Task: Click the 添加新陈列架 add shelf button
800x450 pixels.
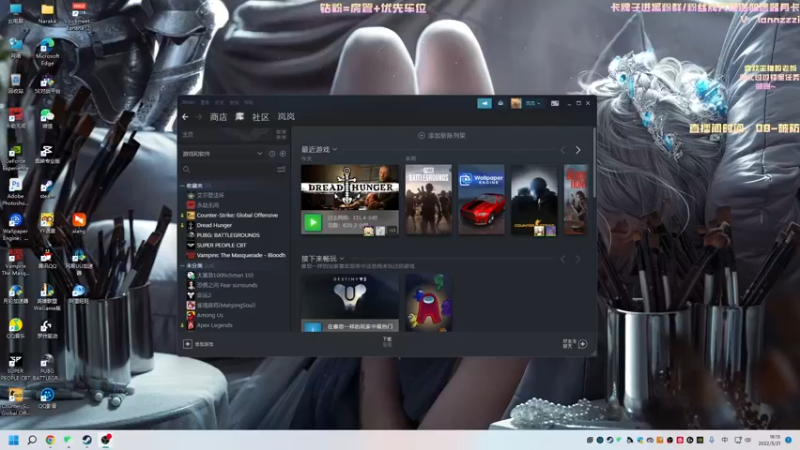Action: click(x=442, y=136)
